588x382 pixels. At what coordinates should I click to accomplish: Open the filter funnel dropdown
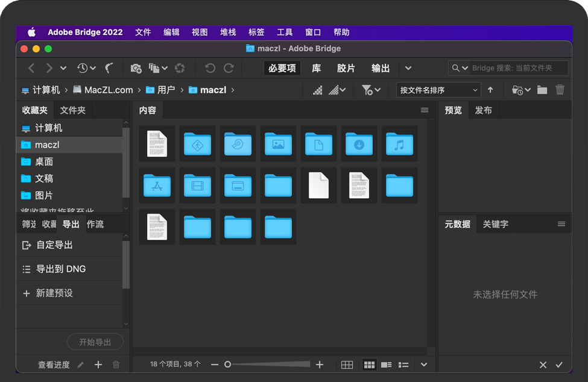pos(371,90)
